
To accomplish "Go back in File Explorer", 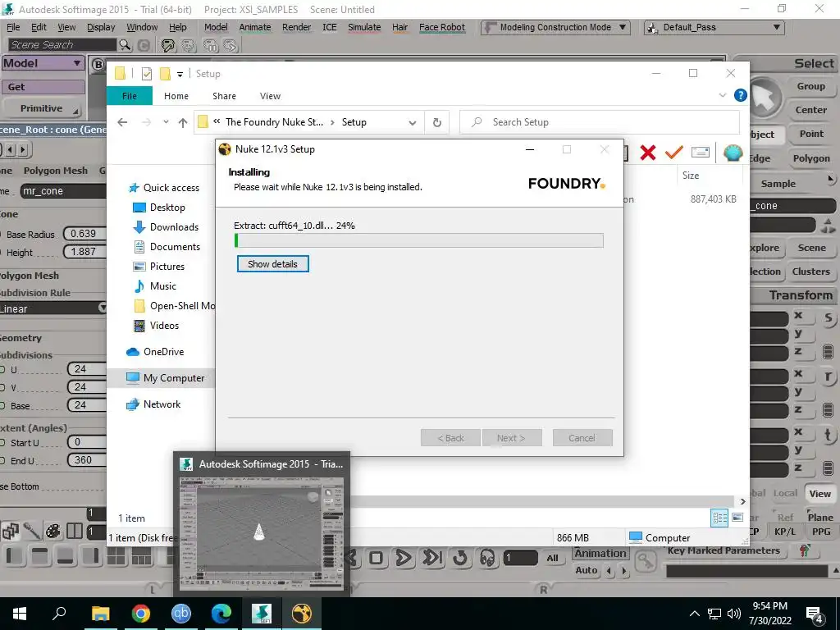I will click(x=122, y=122).
